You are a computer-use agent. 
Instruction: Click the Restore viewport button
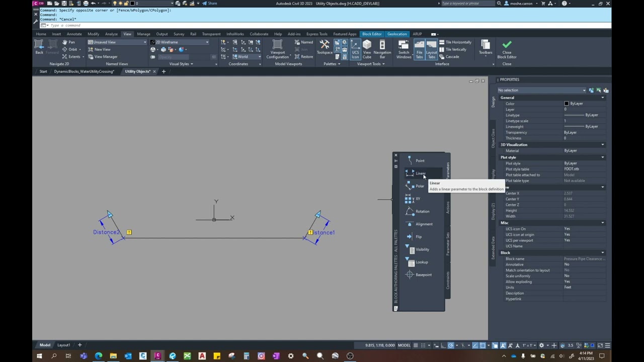pyautogui.click(x=304, y=56)
